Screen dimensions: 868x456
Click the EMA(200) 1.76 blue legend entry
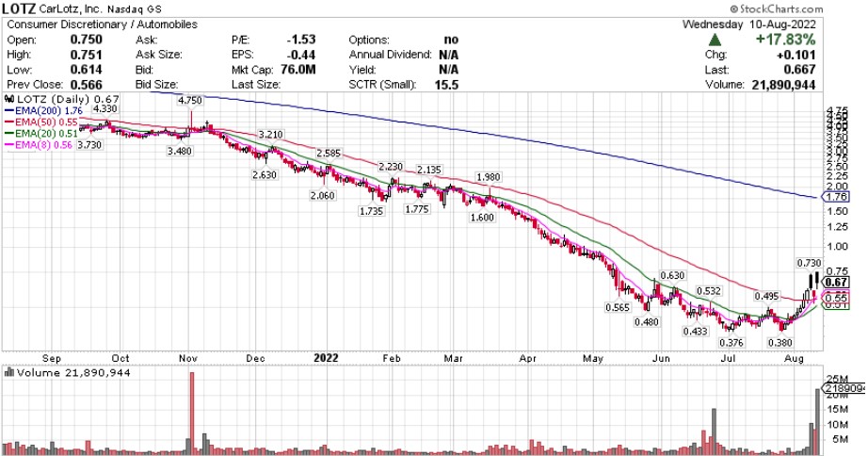pyautogui.click(x=43, y=111)
